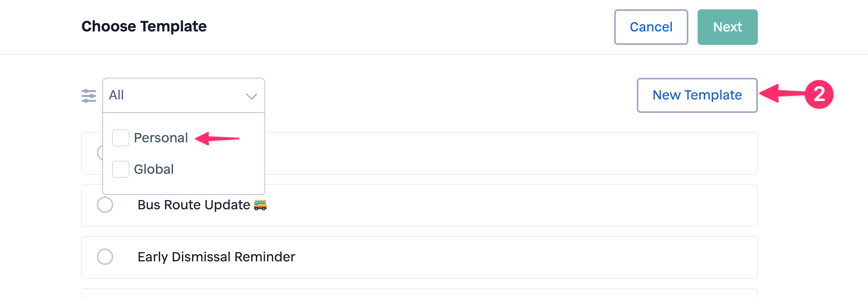
Task: Click the Bus Route Update template title
Action: pyautogui.click(x=194, y=205)
